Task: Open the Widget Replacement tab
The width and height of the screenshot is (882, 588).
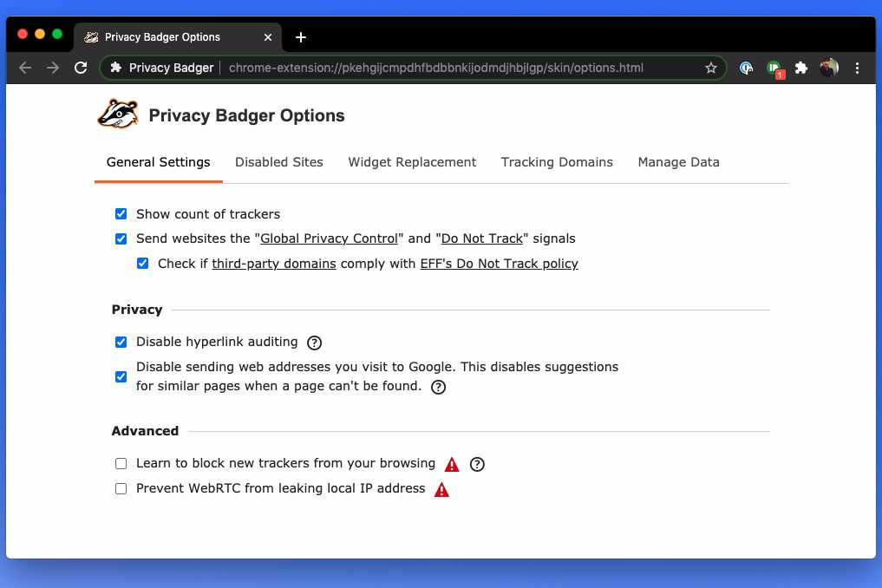Action: [x=412, y=163]
